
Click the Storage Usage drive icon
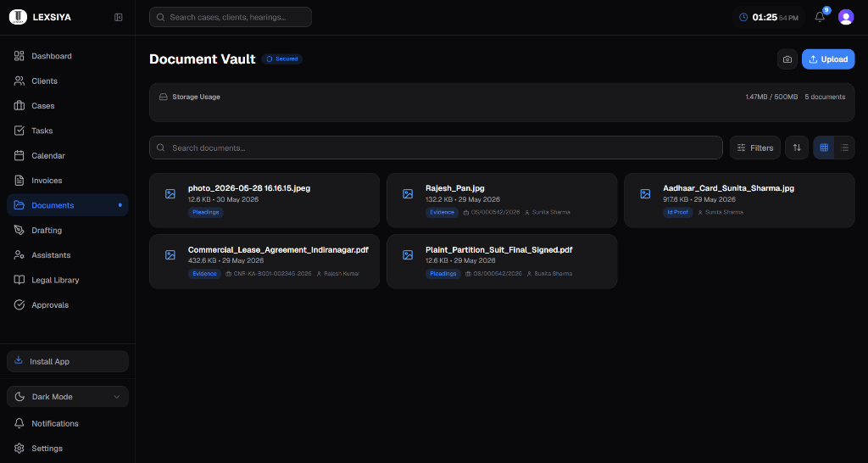[x=164, y=97]
